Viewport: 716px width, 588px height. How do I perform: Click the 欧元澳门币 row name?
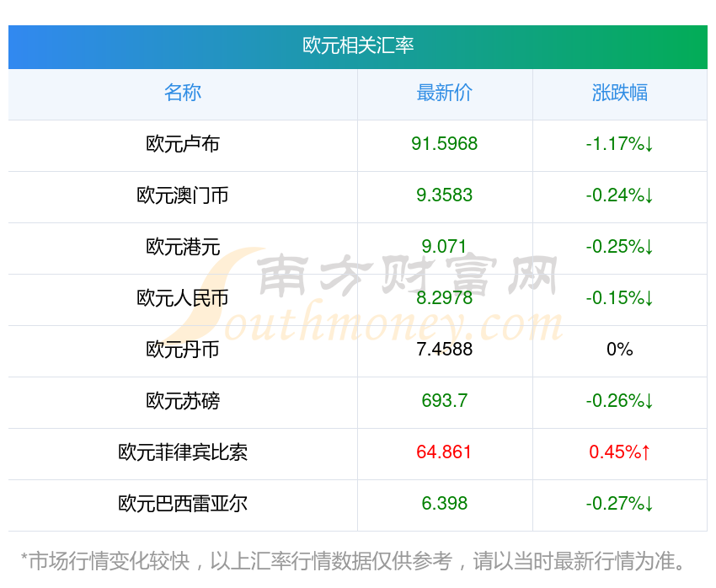click(x=183, y=195)
